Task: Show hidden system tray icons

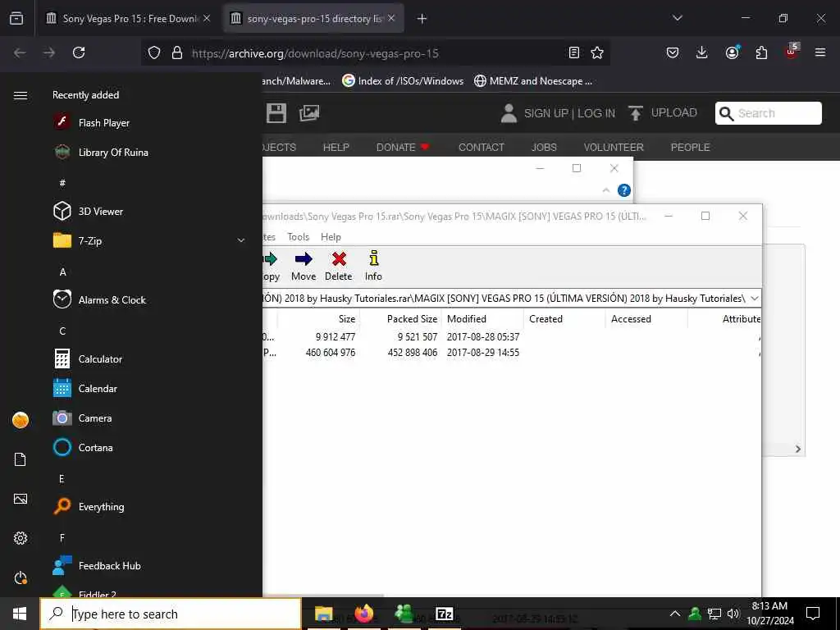Action: (x=675, y=614)
